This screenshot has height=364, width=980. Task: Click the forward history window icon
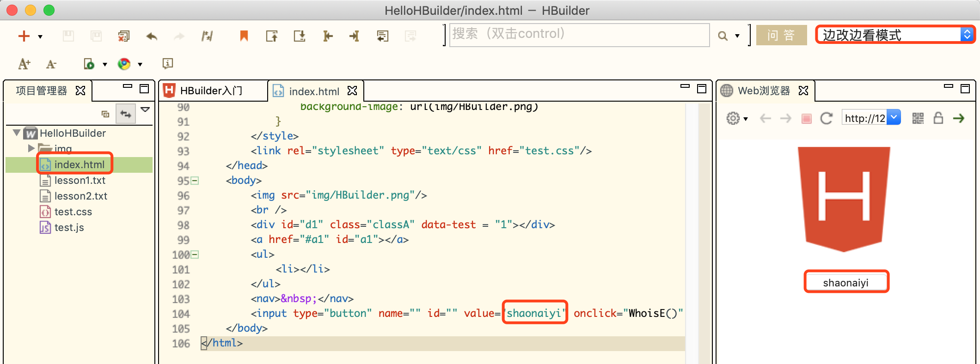click(410, 36)
